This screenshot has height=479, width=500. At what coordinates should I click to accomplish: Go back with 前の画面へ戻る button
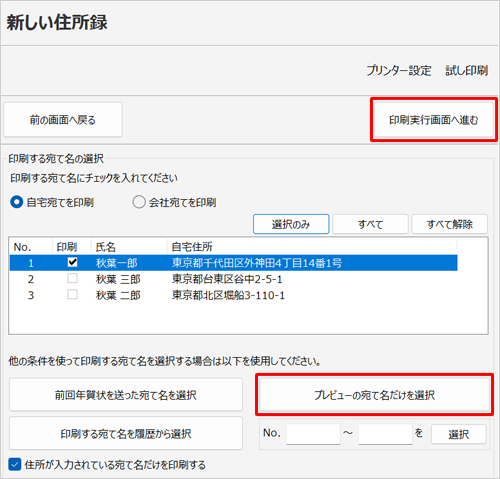click(x=63, y=120)
